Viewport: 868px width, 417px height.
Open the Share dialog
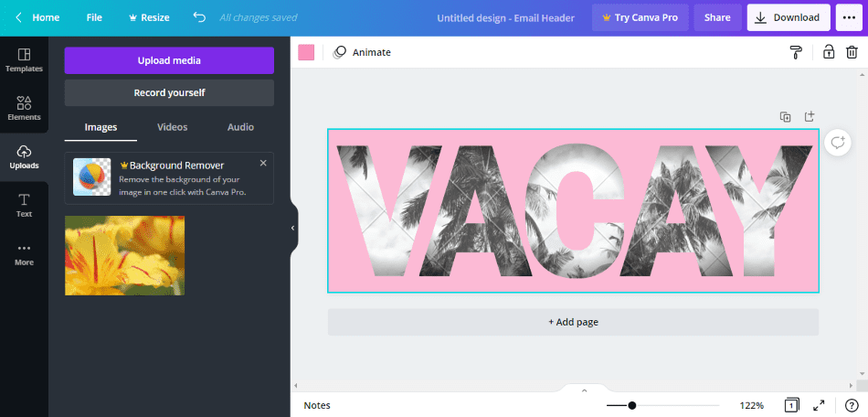717,17
